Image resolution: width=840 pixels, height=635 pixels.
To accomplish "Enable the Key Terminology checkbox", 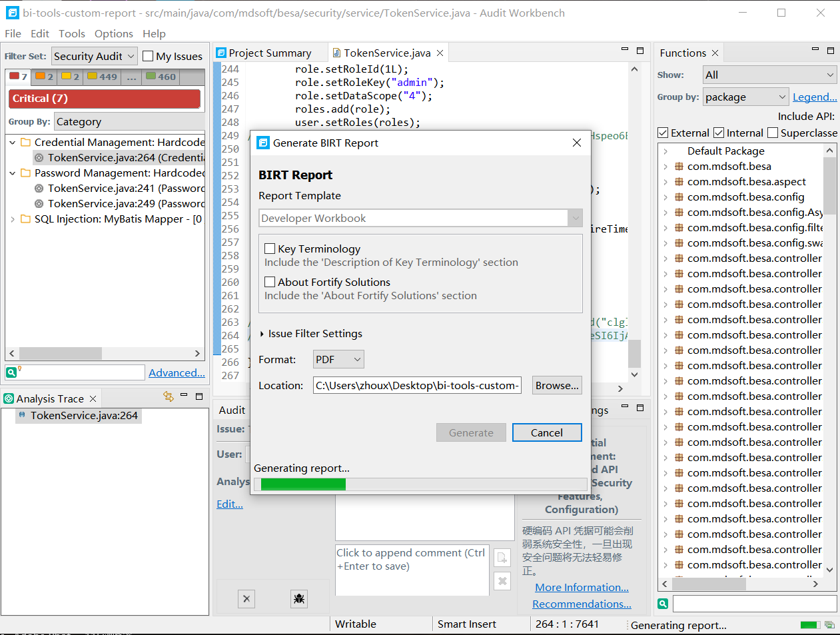I will tap(270, 249).
